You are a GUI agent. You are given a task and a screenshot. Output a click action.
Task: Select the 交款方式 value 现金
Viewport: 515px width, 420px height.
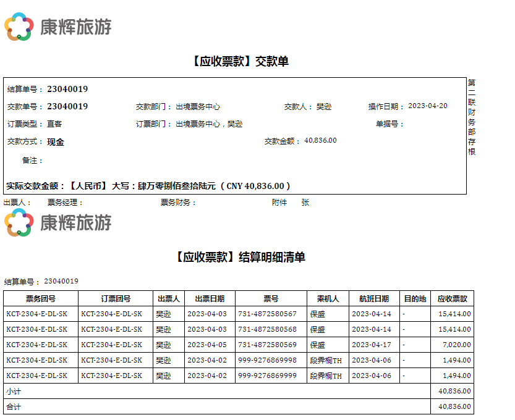(x=56, y=142)
